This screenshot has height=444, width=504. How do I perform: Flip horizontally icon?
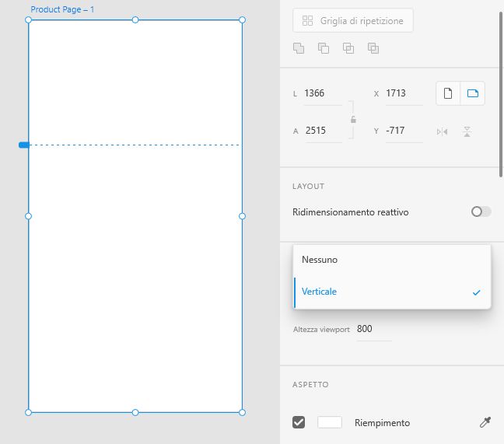tap(443, 131)
